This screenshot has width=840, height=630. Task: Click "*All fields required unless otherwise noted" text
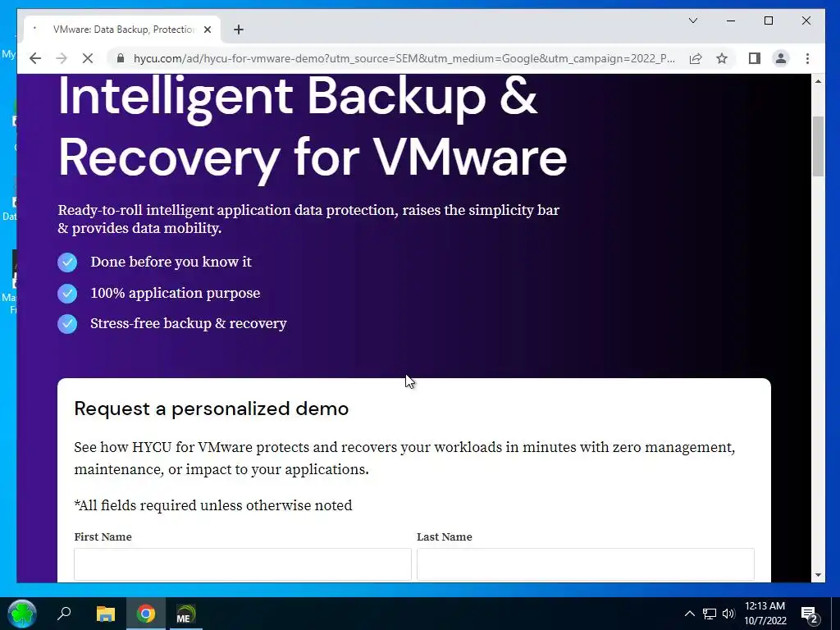213,505
